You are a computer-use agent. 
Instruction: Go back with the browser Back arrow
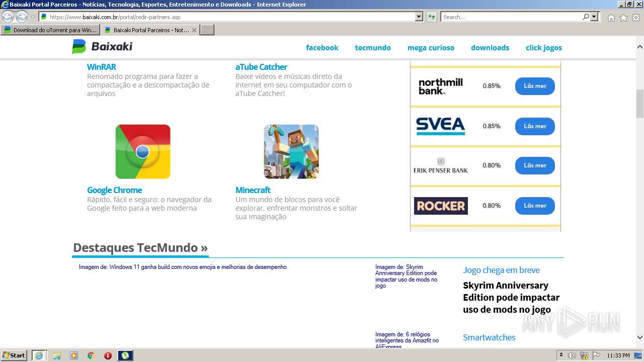point(8,17)
